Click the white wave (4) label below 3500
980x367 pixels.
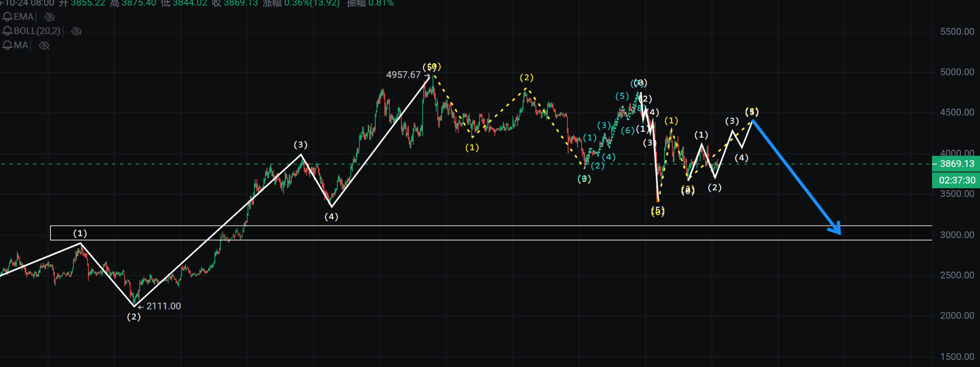point(331,217)
